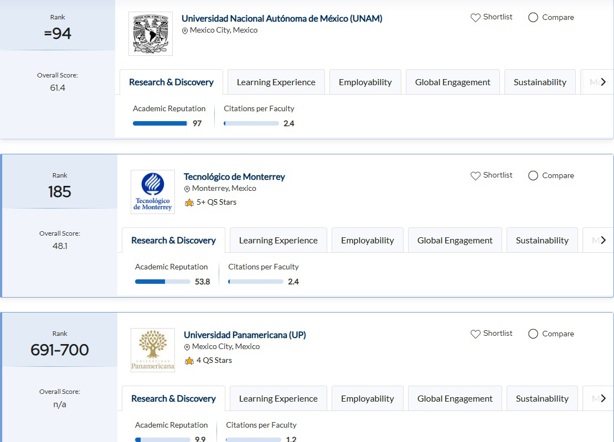Open Learning Experience tab for Tecnológico de Monterrey
The height and width of the screenshot is (442, 614).
pos(278,240)
